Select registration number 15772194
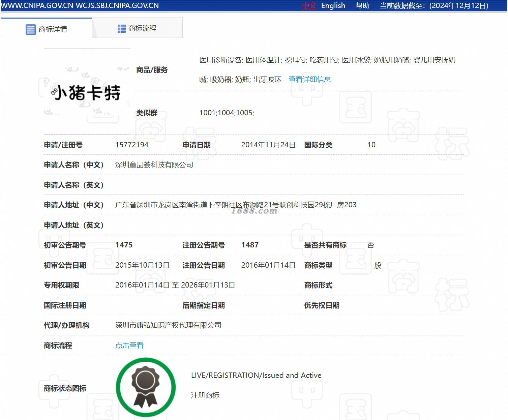The width and height of the screenshot is (508, 420). [x=132, y=145]
